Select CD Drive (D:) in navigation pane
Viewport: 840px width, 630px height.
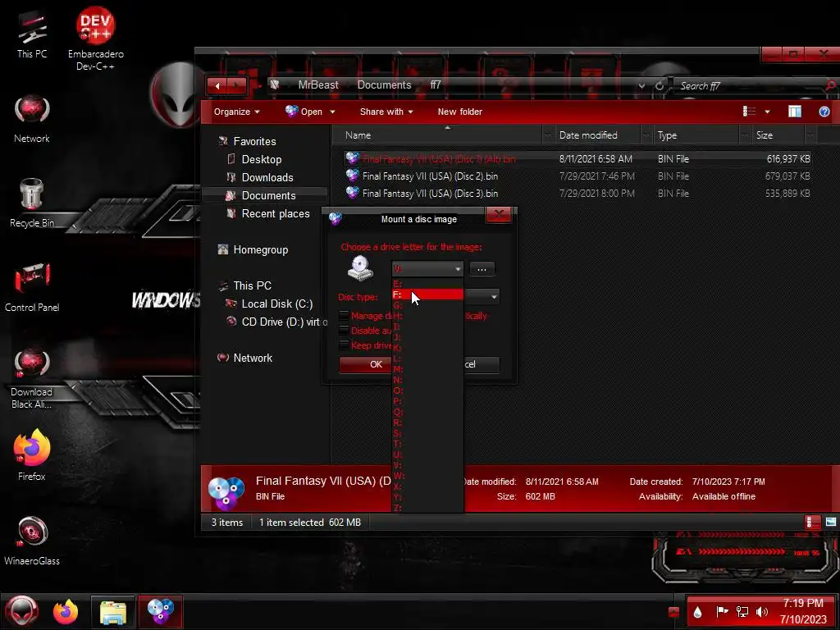pos(276,322)
